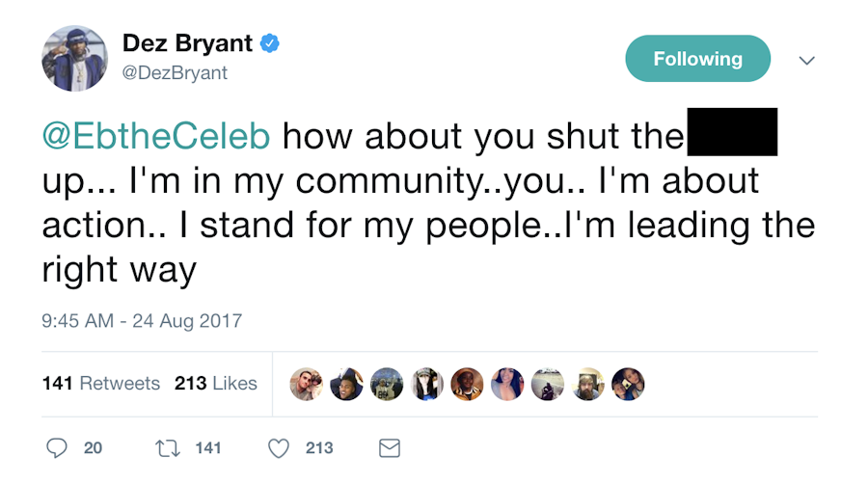Open the @EbtheCeleb mention link
The height and width of the screenshot is (484, 868).
156,136
